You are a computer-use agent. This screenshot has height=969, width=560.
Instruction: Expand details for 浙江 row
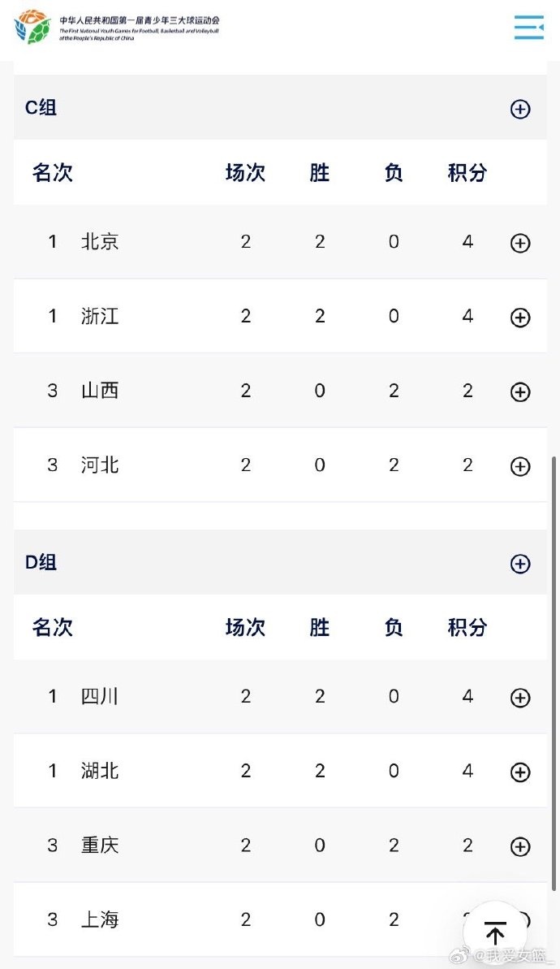coord(520,318)
